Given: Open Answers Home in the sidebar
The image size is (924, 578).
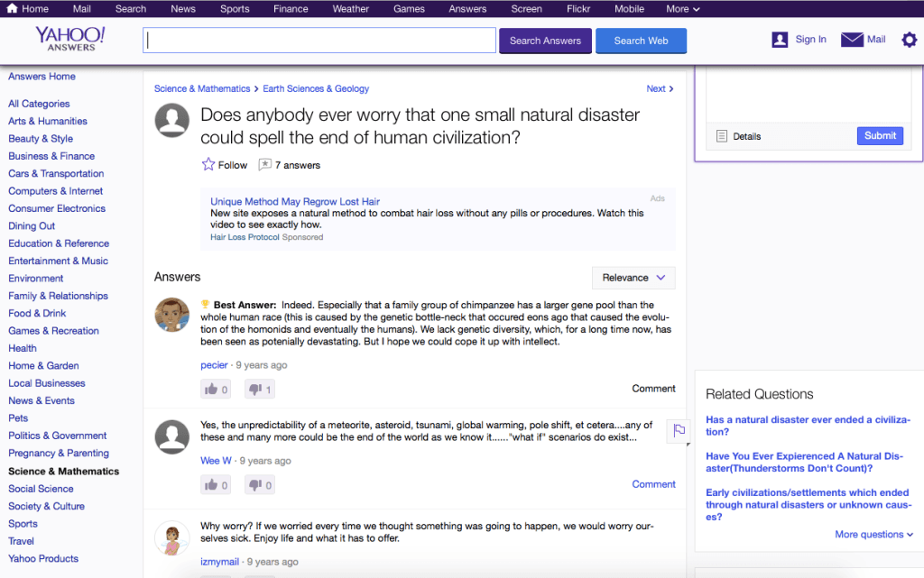Looking at the screenshot, I should click(42, 77).
